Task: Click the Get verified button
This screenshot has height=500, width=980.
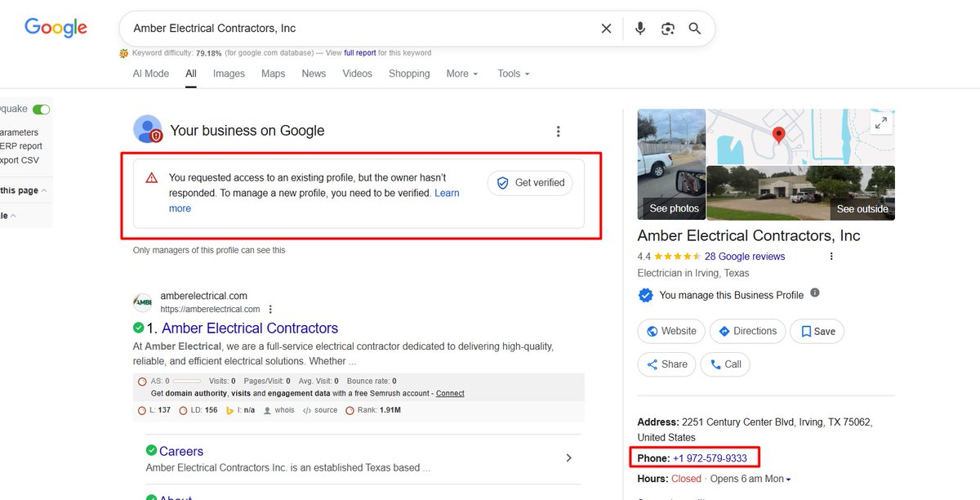Action: tap(530, 183)
